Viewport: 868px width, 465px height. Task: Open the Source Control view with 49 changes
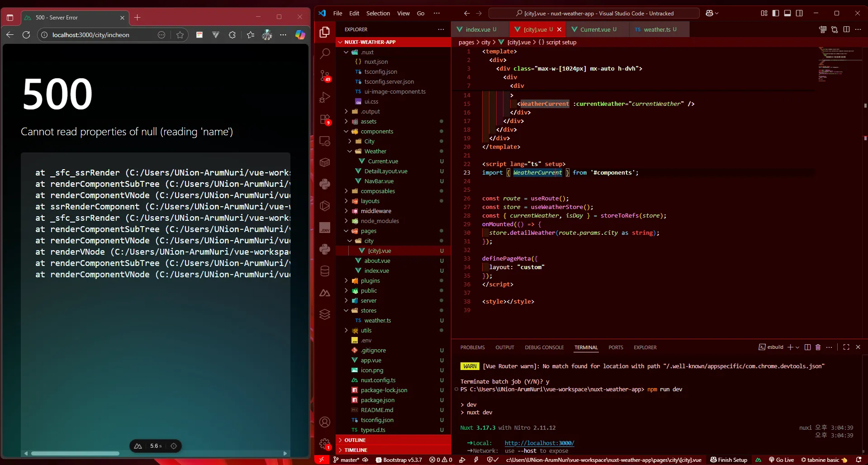point(325,76)
